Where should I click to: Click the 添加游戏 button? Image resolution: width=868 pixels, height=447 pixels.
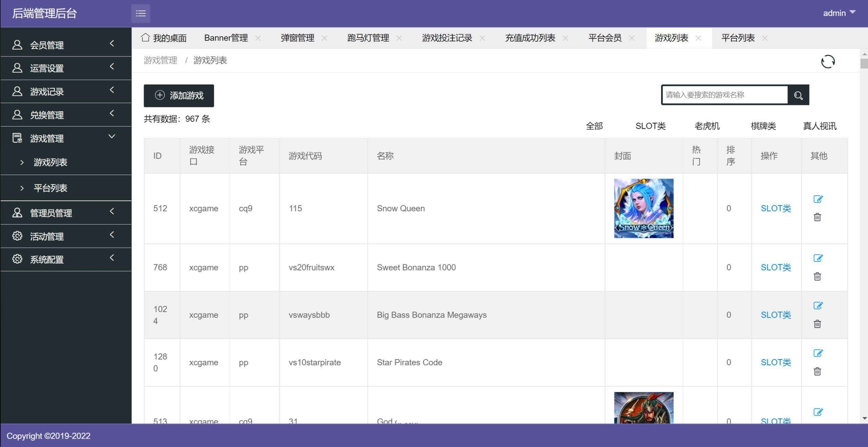179,95
